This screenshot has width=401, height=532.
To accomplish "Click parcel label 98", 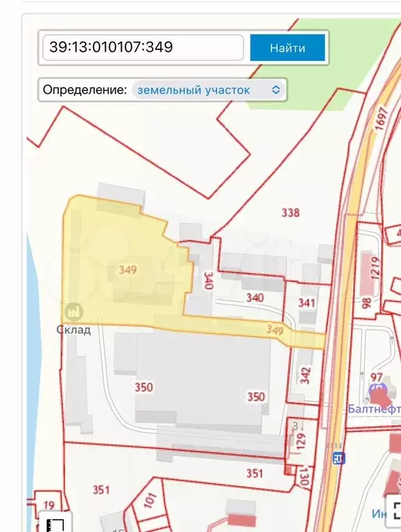I will pyautogui.click(x=366, y=303).
